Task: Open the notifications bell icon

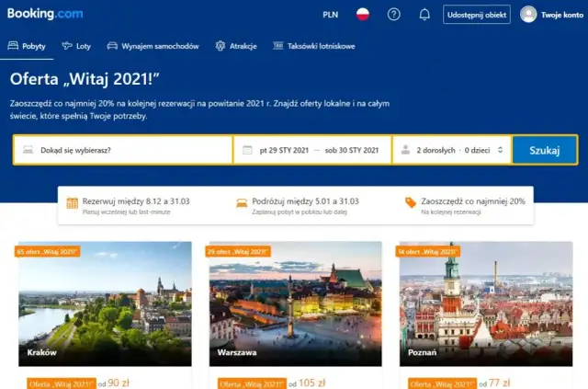Action: coord(424,15)
